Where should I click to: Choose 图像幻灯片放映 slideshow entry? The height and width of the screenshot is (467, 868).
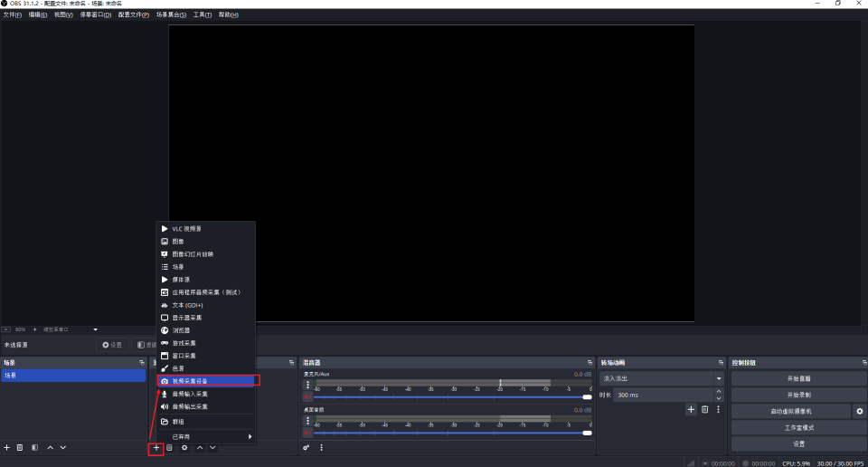(205, 254)
